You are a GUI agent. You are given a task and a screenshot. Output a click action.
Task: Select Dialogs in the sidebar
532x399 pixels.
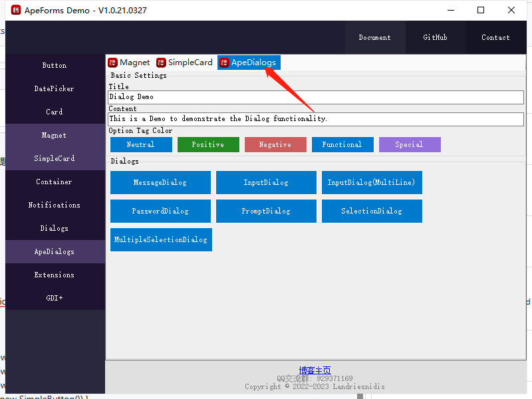pyautogui.click(x=54, y=228)
